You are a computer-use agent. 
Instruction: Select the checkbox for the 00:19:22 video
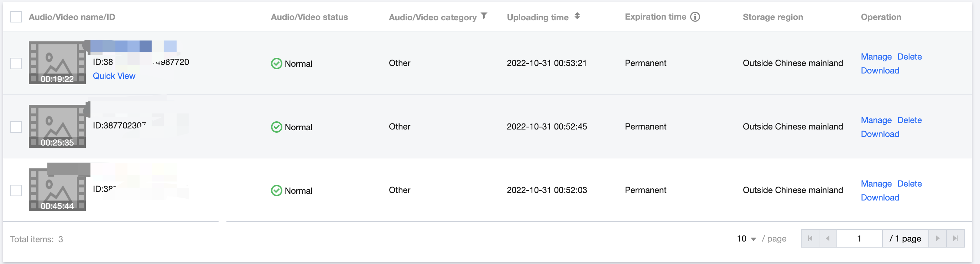pyautogui.click(x=16, y=63)
